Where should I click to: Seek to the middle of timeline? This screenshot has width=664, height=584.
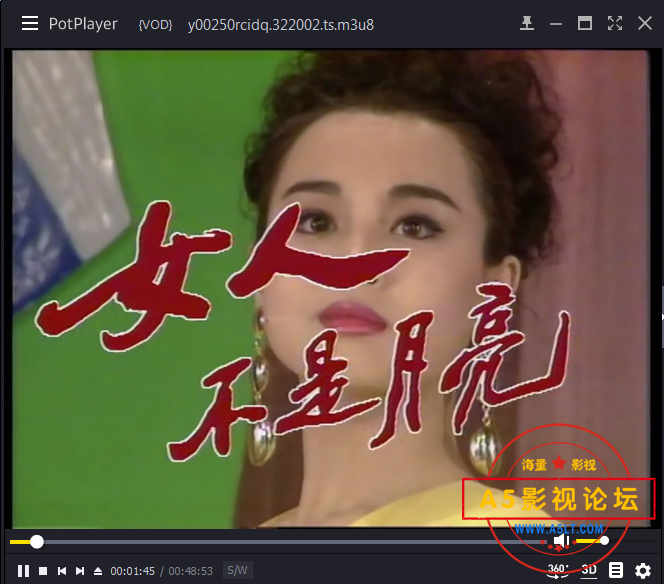tap(277, 542)
